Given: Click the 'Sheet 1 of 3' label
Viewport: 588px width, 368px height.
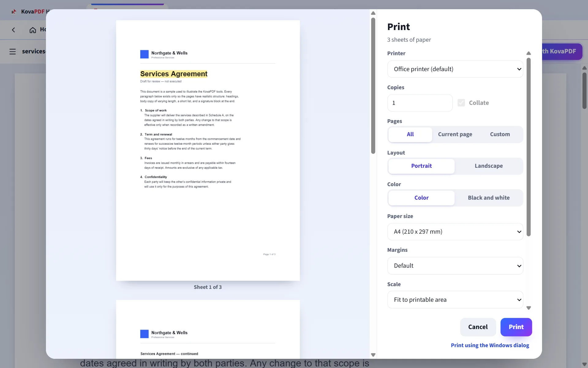Looking at the screenshot, I should [x=208, y=287].
